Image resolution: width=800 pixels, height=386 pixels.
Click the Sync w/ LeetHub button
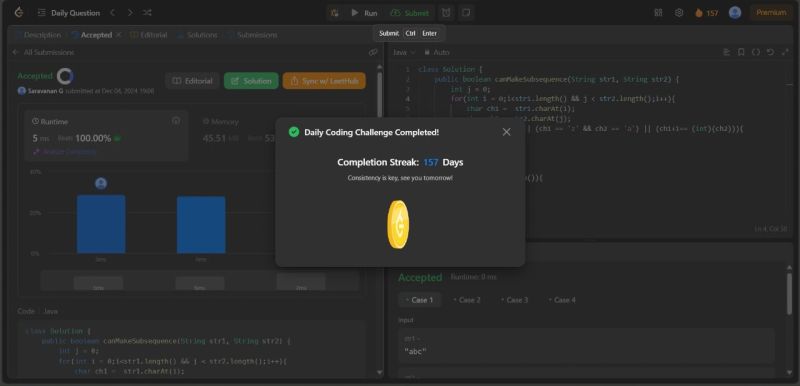click(324, 81)
